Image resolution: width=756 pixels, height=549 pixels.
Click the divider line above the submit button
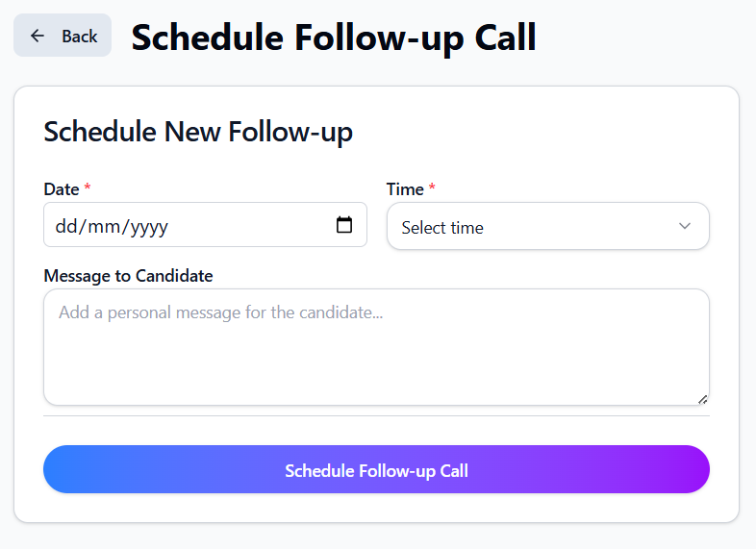tap(376, 416)
